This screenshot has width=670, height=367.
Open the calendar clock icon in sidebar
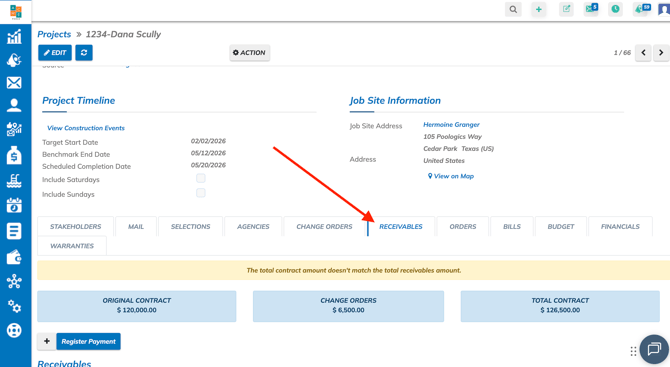(14, 205)
